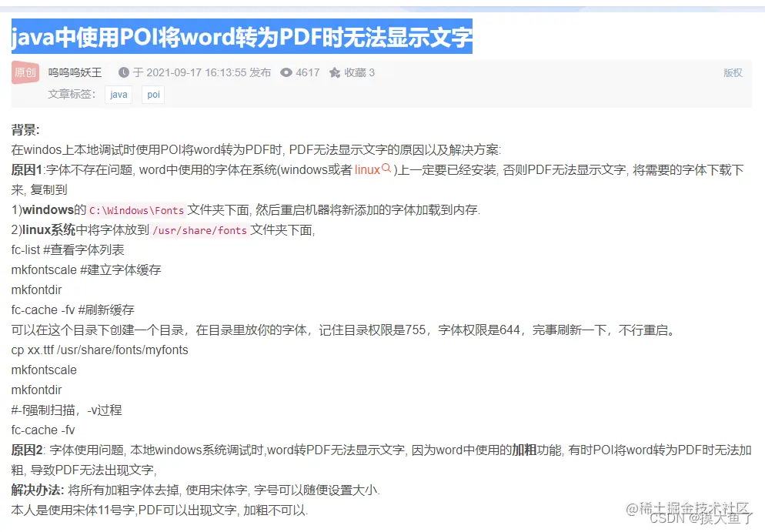Click the line fc-cache -fv #刷新缓存
Image resolution: width=765 pixels, height=532 pixels.
[x=72, y=310]
